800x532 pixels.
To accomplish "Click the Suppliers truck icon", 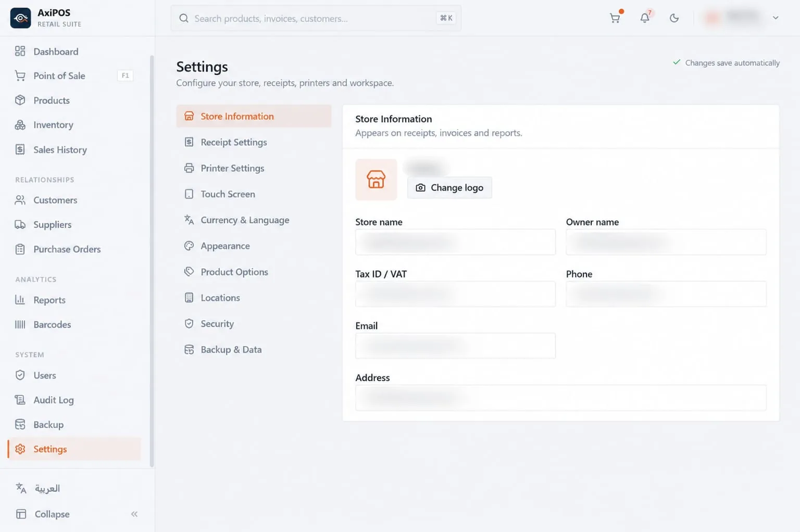I will point(20,224).
